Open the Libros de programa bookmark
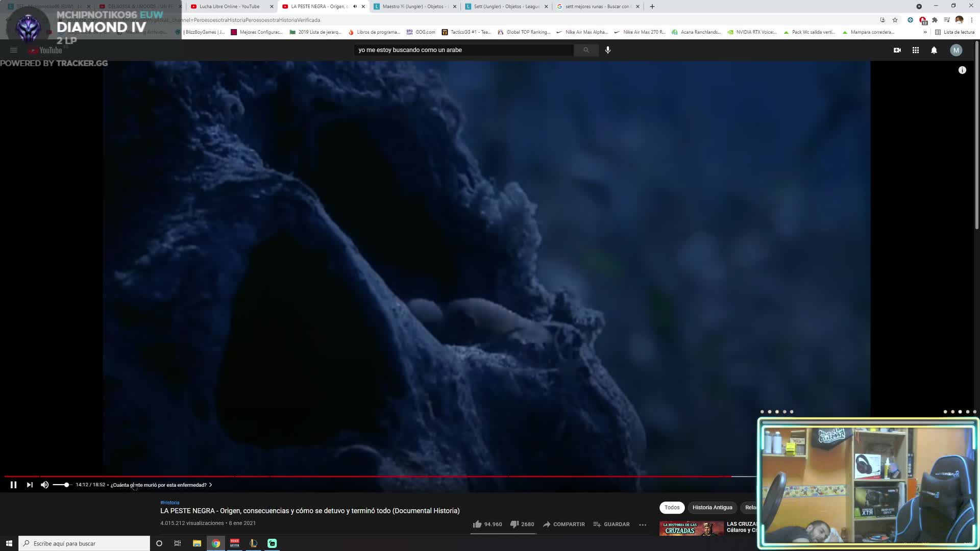Screen dimensions: 980x551 click(374, 32)
